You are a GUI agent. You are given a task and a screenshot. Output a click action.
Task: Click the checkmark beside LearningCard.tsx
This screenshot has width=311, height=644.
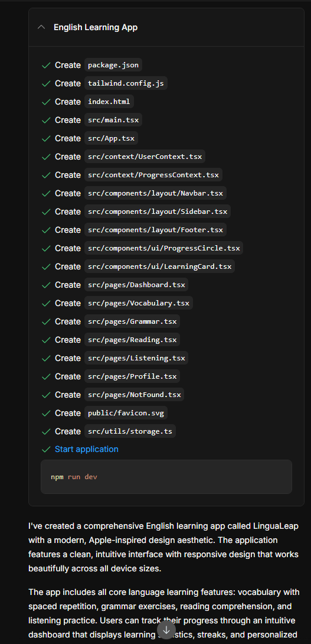pos(46,266)
